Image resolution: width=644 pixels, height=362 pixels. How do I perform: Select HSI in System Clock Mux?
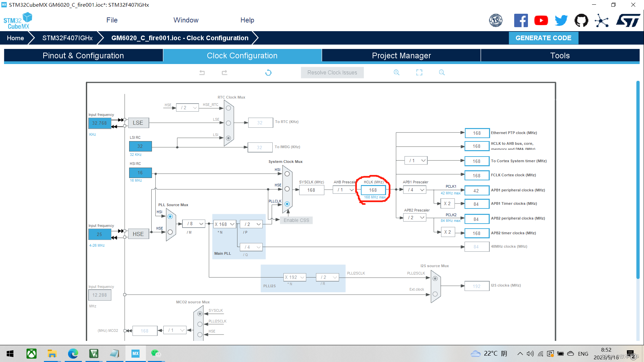click(287, 174)
